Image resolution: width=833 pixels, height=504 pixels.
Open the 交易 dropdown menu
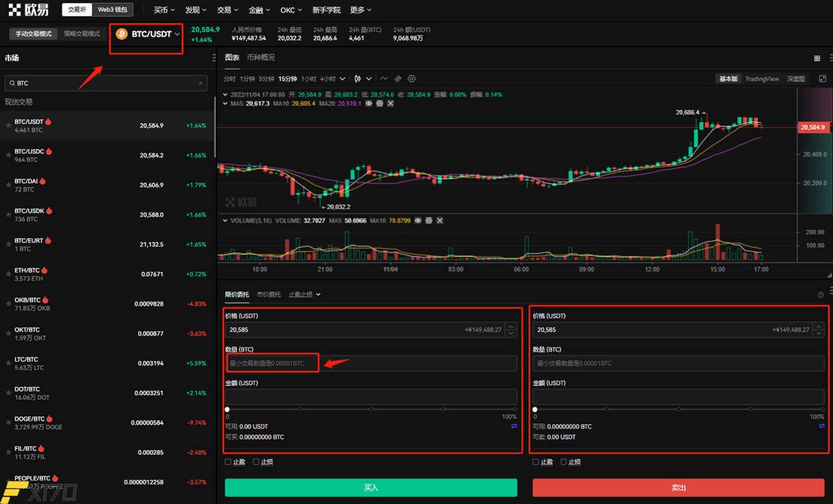point(228,10)
